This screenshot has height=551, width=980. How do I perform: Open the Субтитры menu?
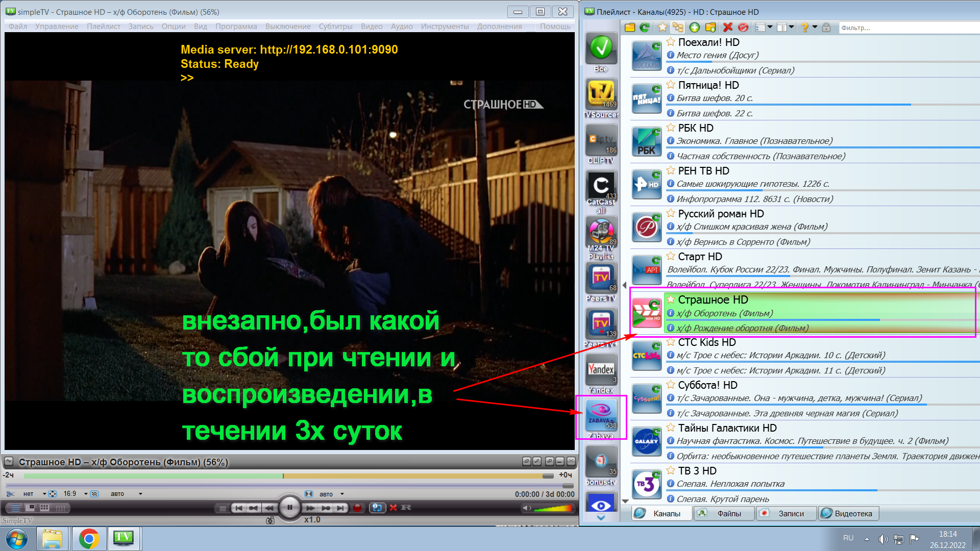tap(335, 27)
